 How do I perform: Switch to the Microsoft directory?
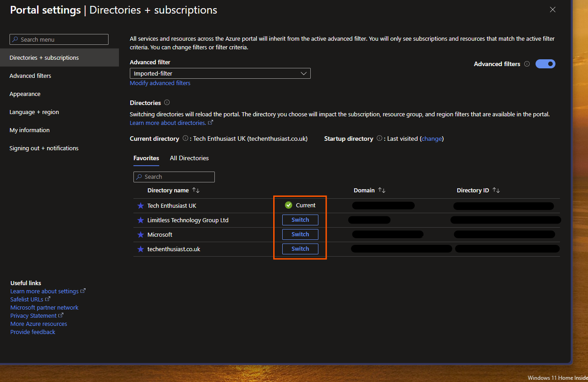300,234
